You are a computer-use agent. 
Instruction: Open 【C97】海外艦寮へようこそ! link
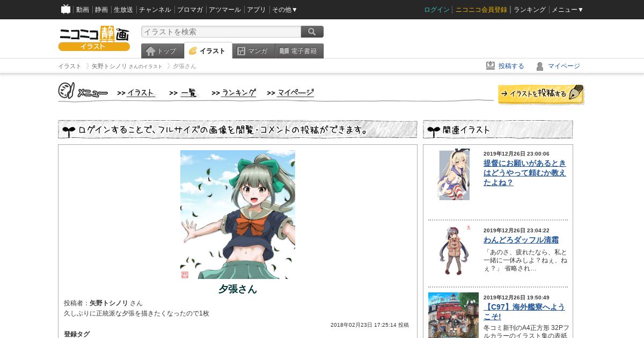524,312
